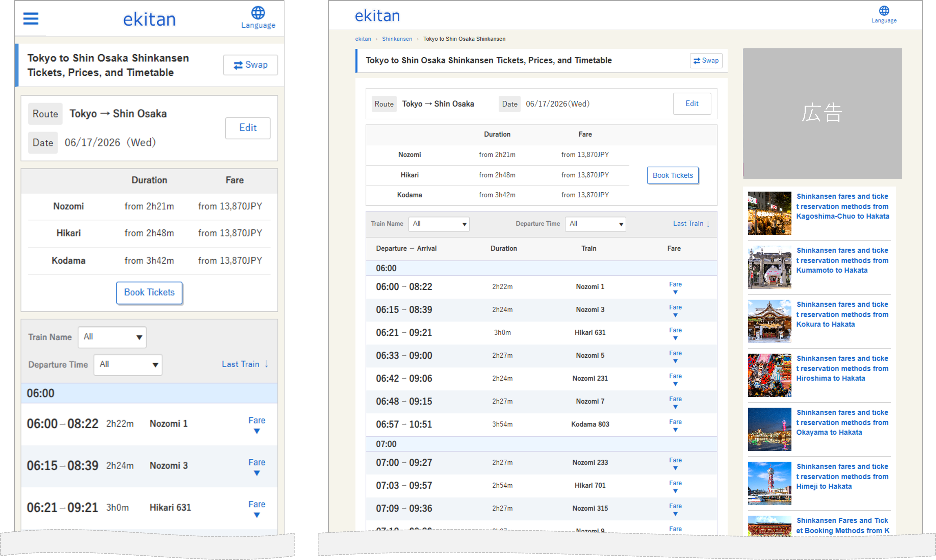Viewport: 936px width, 560px height.
Task: Click Kumamoto article thumbnail
Action: [x=769, y=267]
